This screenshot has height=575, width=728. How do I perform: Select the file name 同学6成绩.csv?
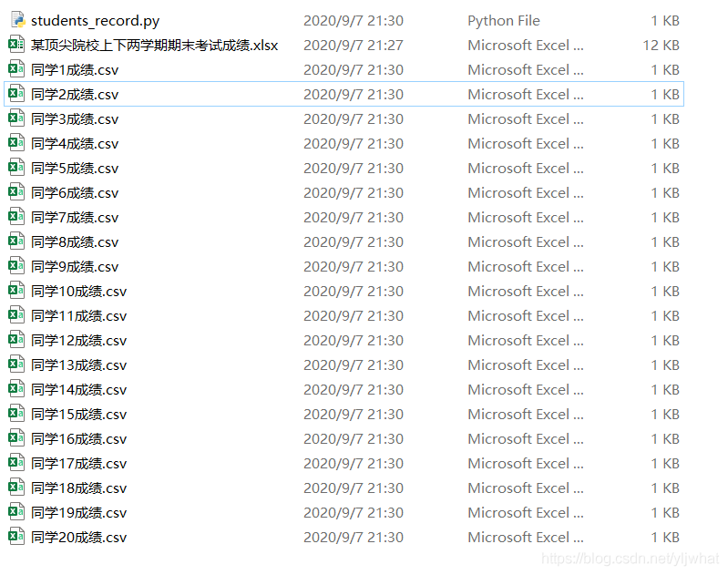tap(75, 193)
